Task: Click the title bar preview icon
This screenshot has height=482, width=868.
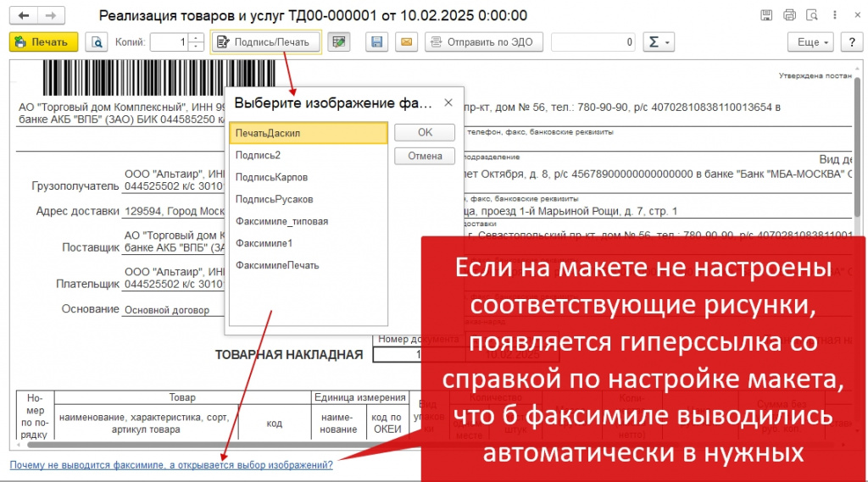Action: pyautogui.click(x=812, y=15)
